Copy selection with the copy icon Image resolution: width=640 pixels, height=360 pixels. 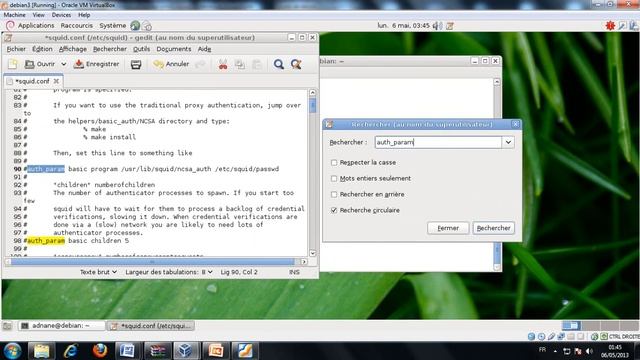click(x=240, y=64)
